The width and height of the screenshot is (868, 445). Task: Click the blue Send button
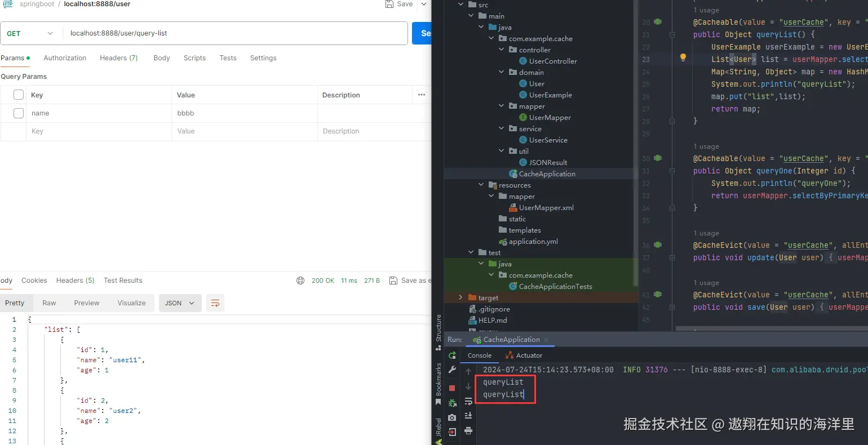tap(422, 33)
